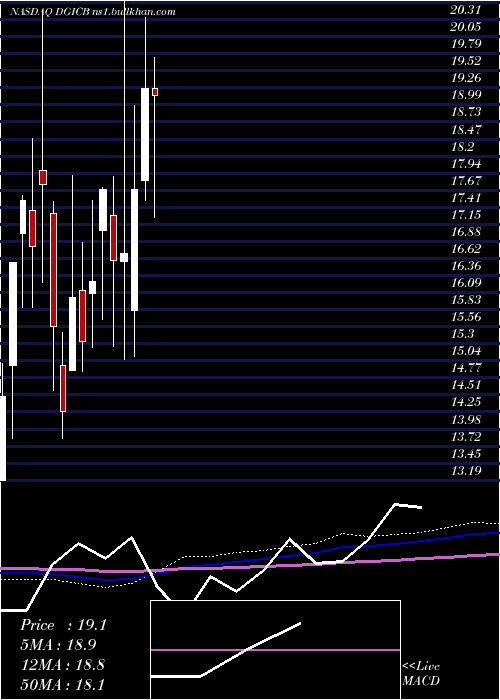Click the Price : 19.1 readout
This screenshot has height=700, width=500.
point(63,625)
